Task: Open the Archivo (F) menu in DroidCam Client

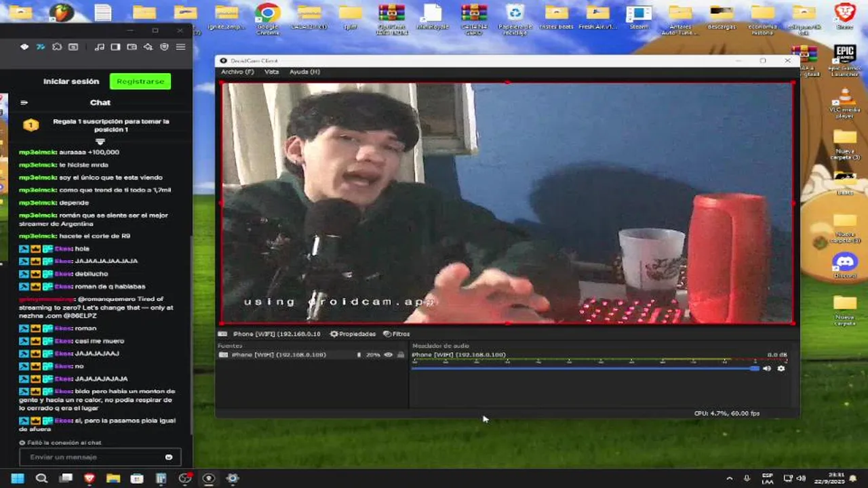Action: tap(237, 72)
